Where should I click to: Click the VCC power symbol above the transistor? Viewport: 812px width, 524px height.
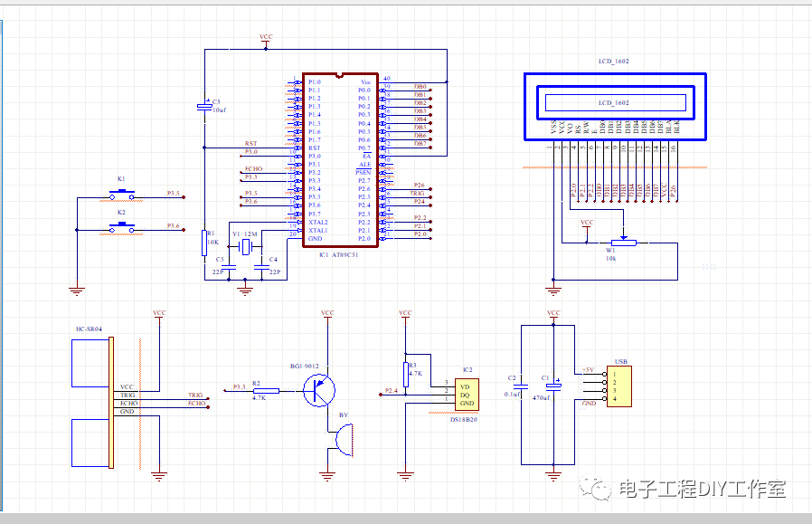point(327,316)
